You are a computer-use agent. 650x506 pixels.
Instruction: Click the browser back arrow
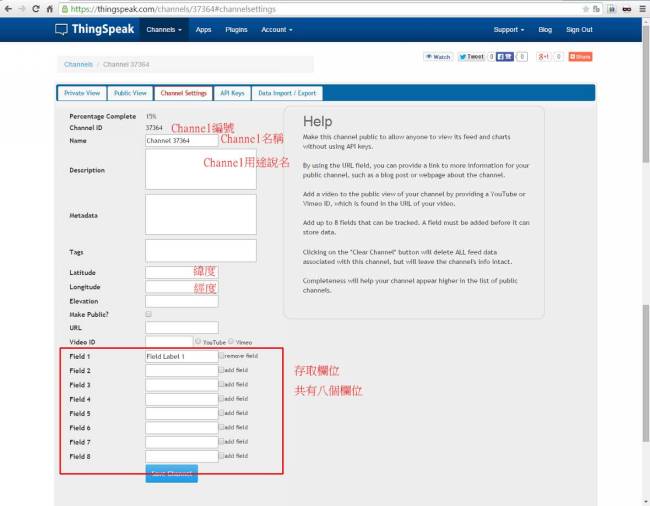click(x=8, y=8)
